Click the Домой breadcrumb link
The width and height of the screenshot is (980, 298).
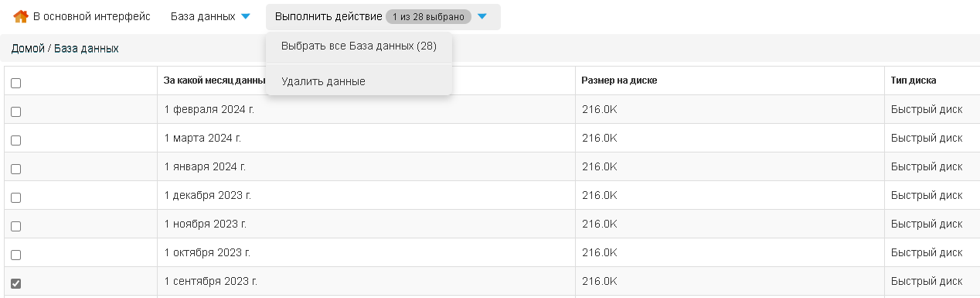[28, 48]
